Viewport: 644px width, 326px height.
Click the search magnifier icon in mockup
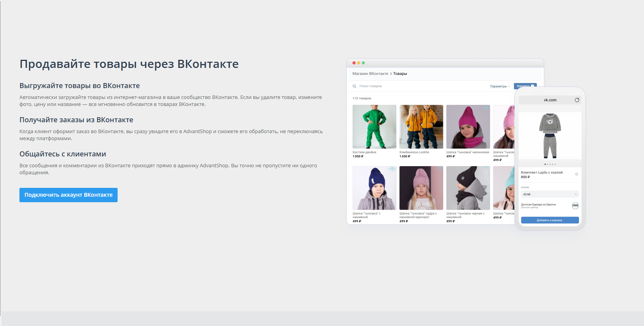tap(354, 86)
